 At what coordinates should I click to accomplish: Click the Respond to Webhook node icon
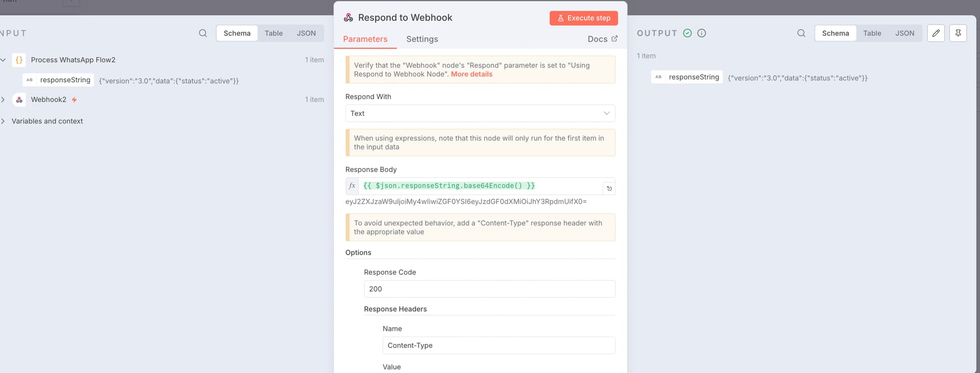coord(349,18)
